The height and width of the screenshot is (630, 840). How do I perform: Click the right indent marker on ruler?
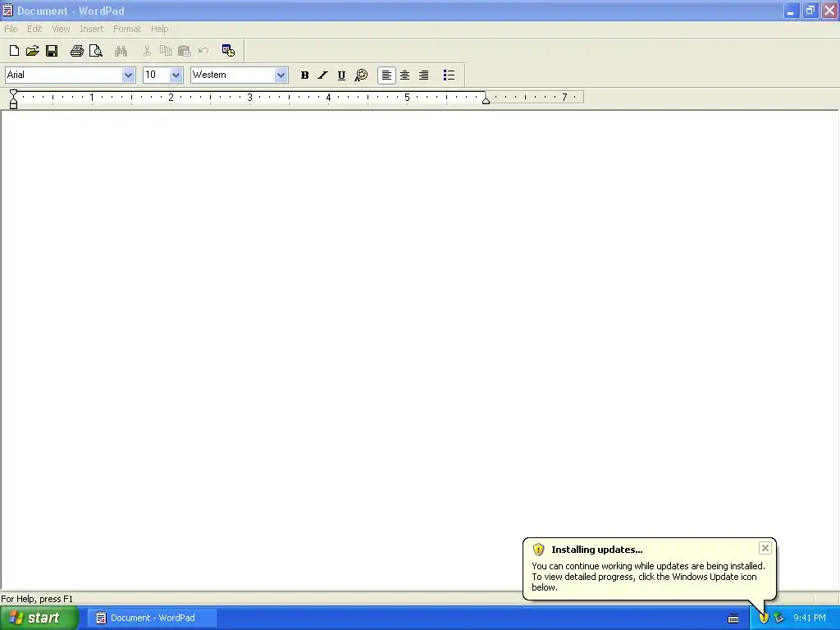click(x=486, y=100)
